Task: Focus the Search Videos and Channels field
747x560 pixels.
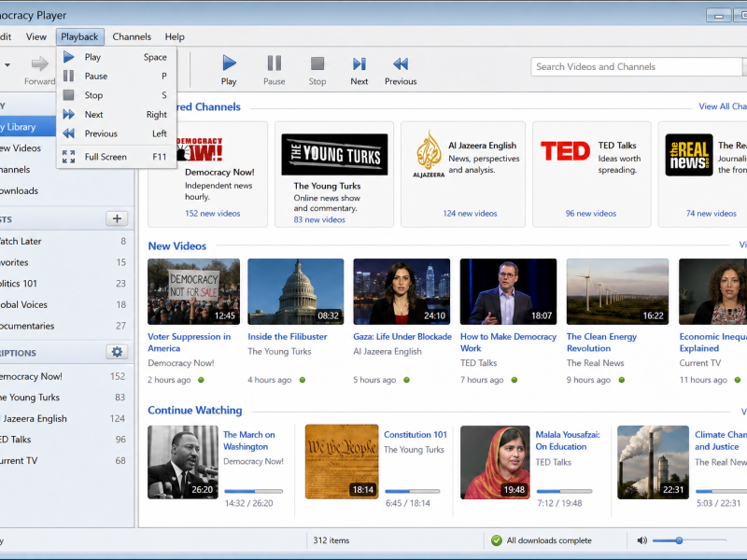Action: 637,66
